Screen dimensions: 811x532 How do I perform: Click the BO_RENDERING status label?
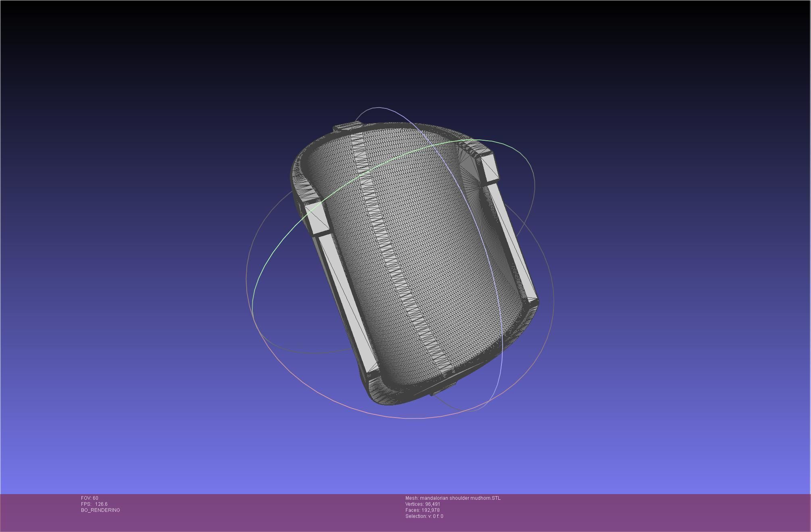[100, 510]
